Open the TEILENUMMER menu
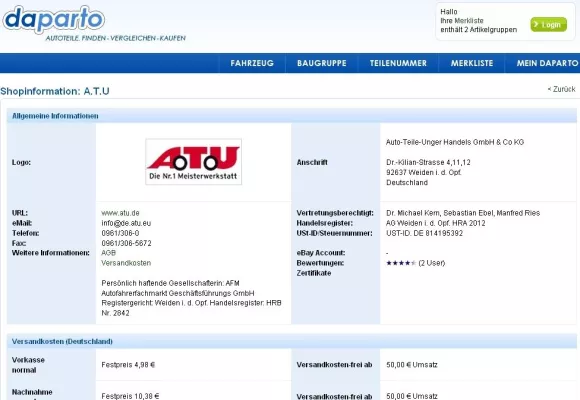This screenshot has height=400, width=580. (x=398, y=63)
